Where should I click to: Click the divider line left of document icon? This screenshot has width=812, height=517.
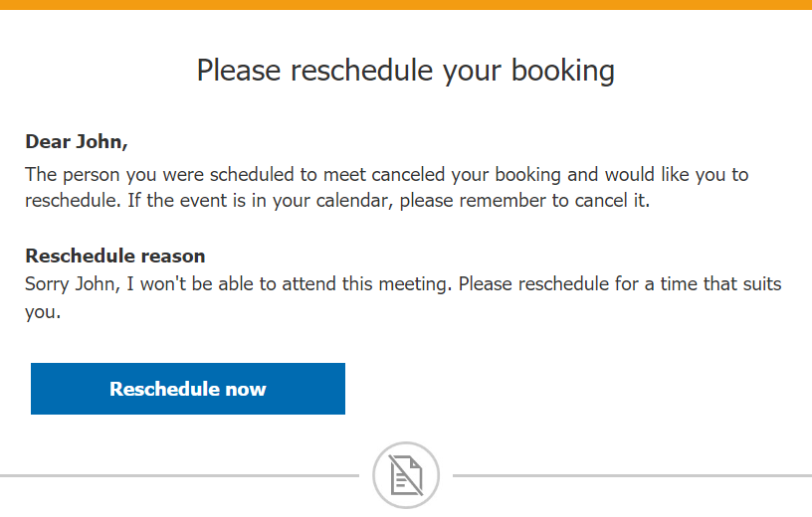coord(179,476)
